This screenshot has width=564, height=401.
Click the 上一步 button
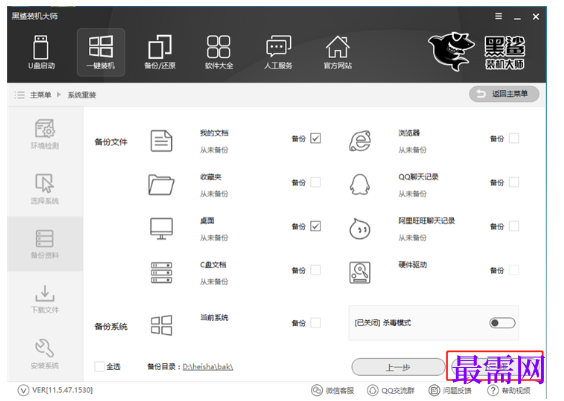coord(398,368)
